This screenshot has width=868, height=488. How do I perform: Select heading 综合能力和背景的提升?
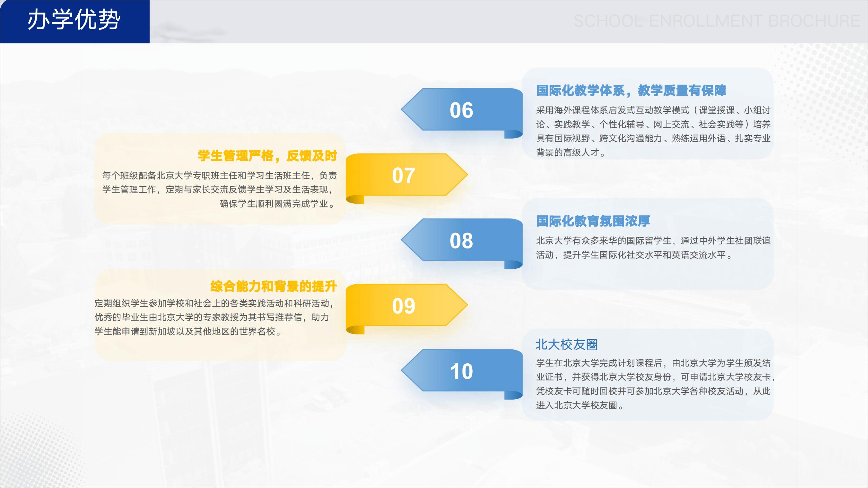click(x=274, y=286)
